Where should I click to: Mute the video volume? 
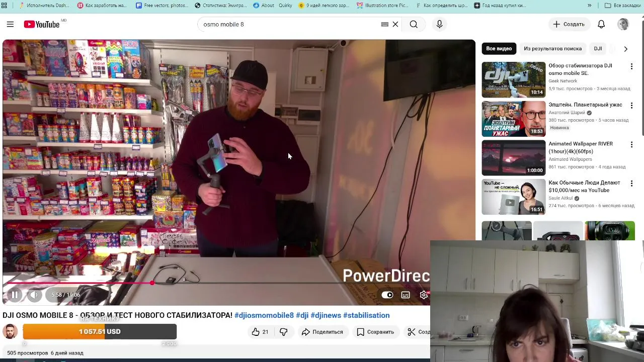[x=34, y=295]
